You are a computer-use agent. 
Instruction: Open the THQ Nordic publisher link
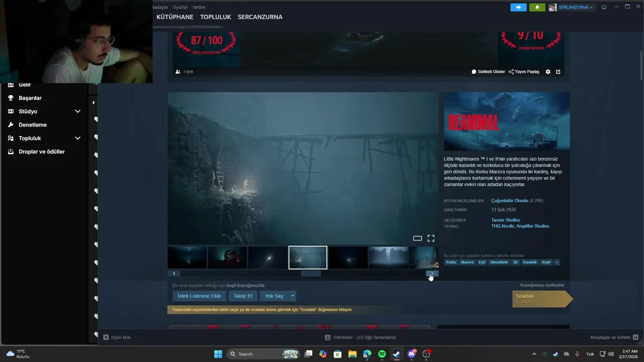pyautogui.click(x=503, y=226)
